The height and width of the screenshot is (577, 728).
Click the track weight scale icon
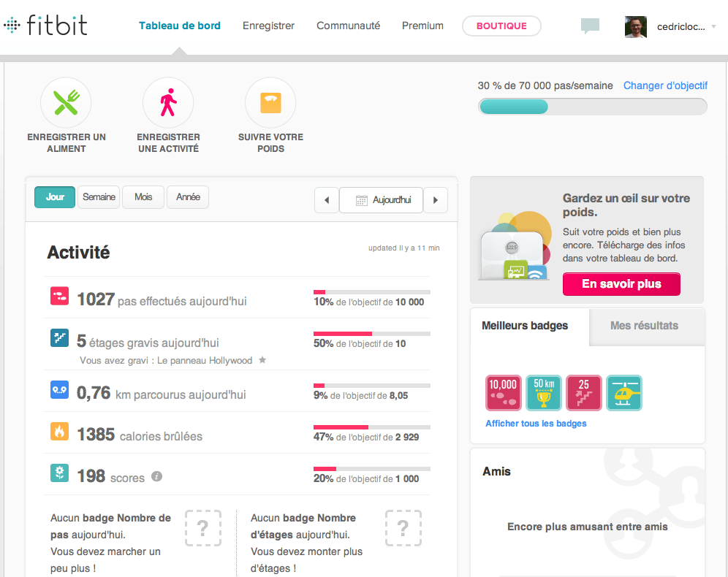[x=270, y=102]
